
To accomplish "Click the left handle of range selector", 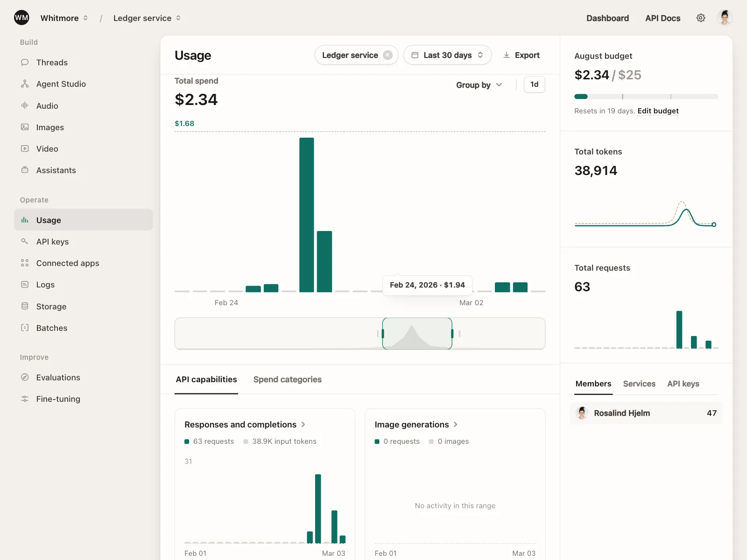I will [383, 334].
